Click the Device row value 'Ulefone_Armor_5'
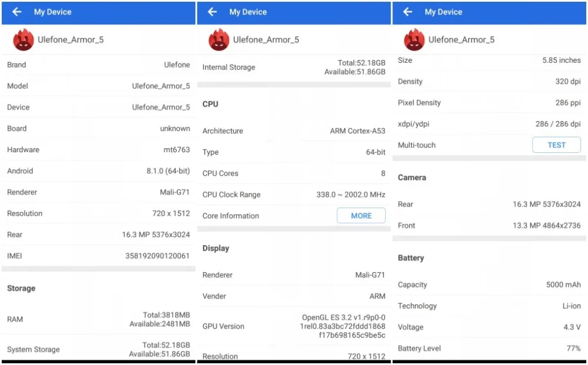Image resolution: width=588 pixels, height=365 pixels. (x=161, y=107)
